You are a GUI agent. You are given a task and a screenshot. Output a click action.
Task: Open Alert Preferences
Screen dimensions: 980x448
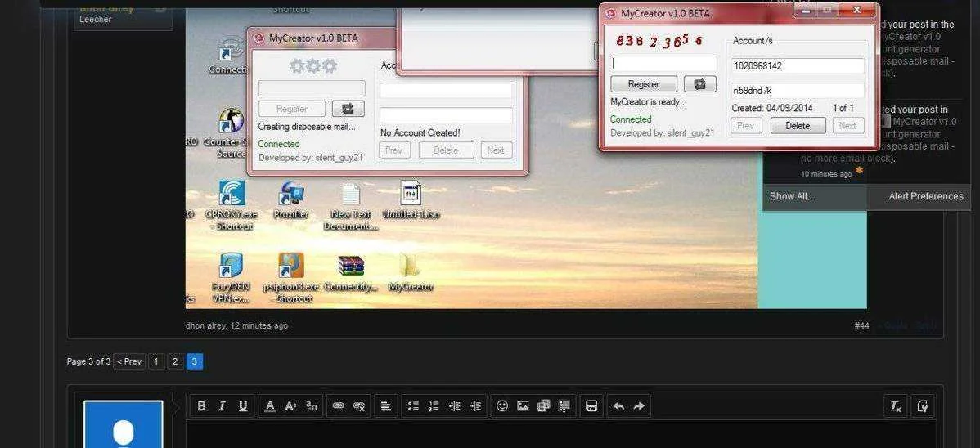pyautogui.click(x=926, y=196)
